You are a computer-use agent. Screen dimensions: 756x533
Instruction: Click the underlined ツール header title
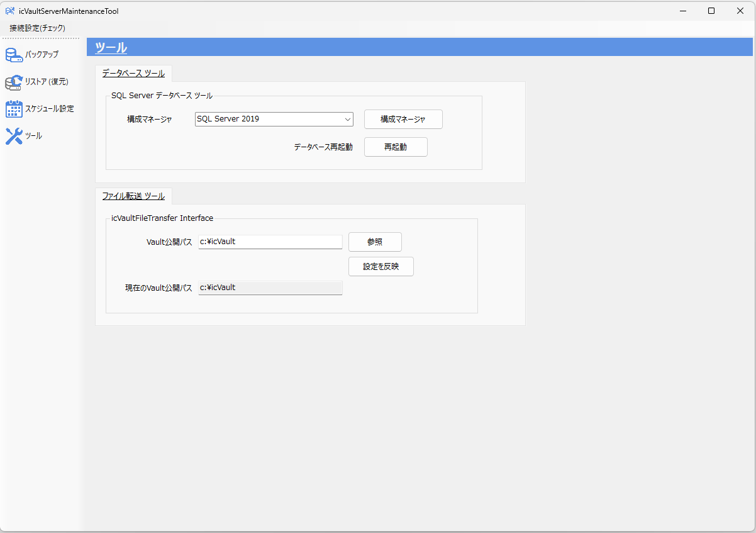pyautogui.click(x=111, y=48)
